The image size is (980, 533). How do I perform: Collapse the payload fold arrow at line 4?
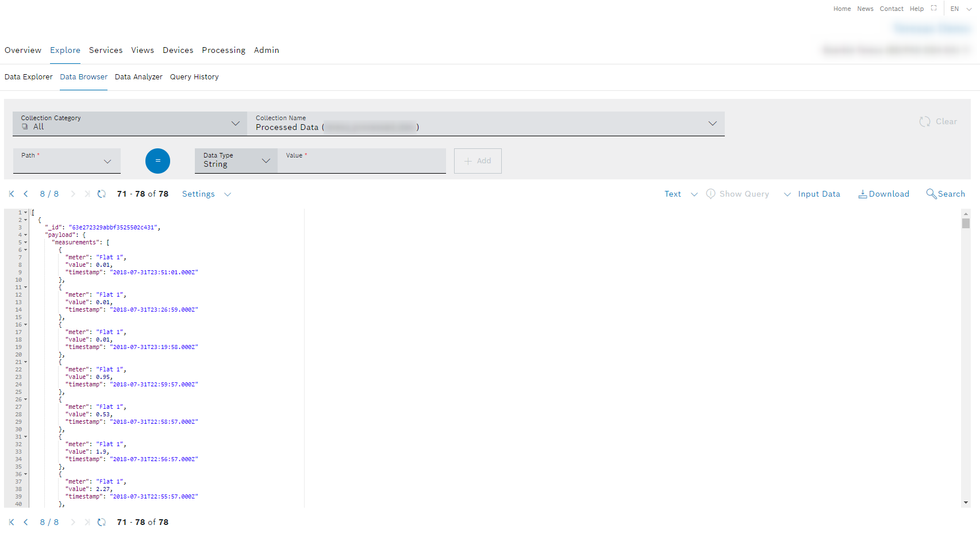26,235
